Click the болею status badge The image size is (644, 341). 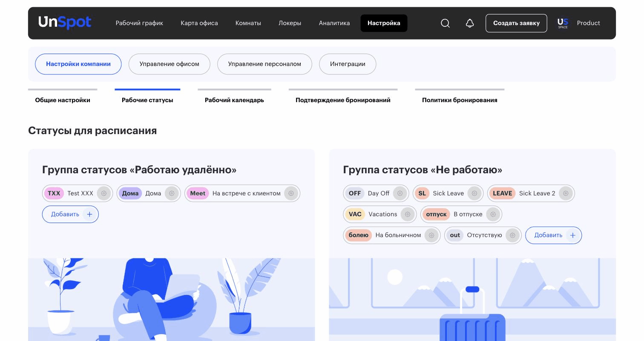359,235
